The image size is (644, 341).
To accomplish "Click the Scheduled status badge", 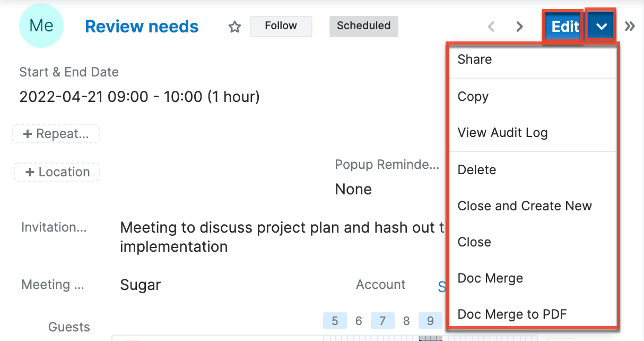I will coord(363,26).
